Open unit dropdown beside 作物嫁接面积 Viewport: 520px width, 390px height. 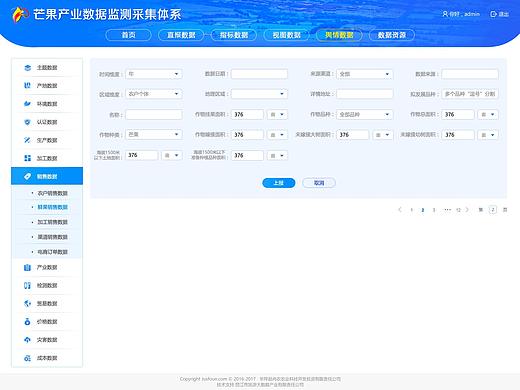[277, 135]
